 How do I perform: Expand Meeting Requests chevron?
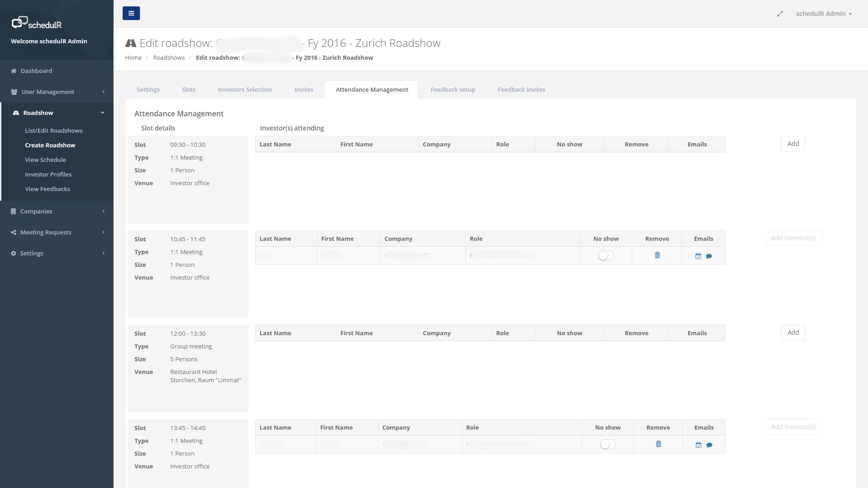point(103,232)
